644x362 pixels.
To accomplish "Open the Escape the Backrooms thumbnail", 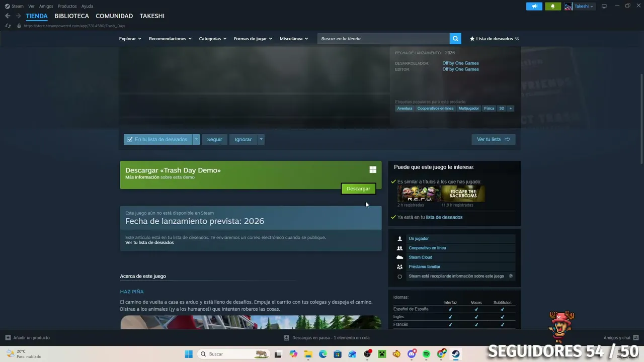I will click(x=463, y=194).
